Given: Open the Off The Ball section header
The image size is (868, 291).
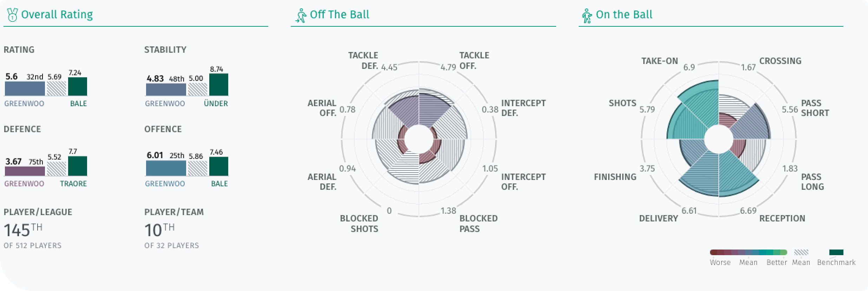Looking at the screenshot, I should click(339, 14).
